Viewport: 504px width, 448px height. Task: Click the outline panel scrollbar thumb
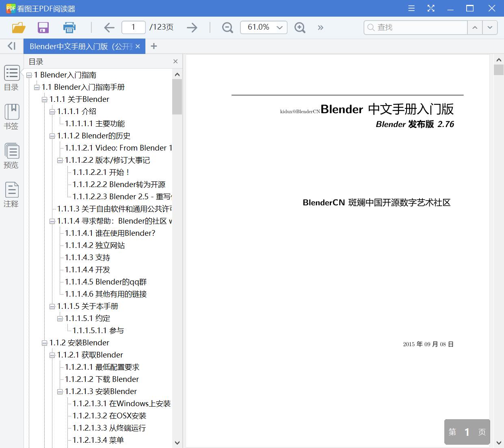(177, 97)
